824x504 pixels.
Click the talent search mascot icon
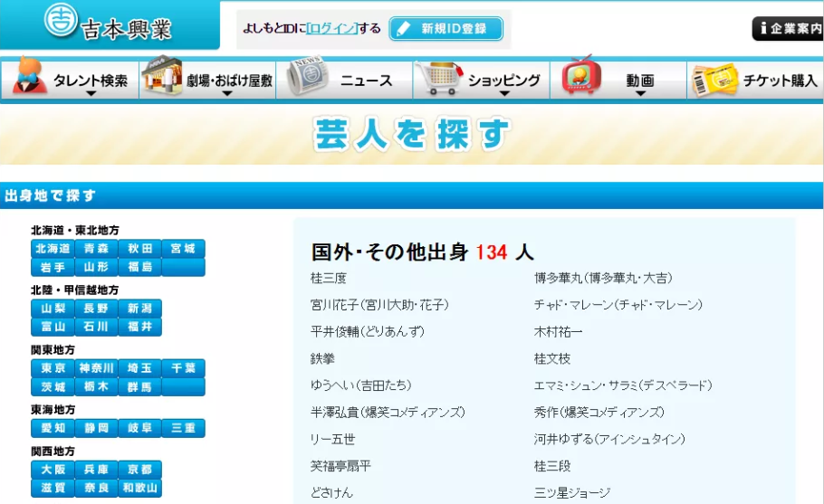28,76
